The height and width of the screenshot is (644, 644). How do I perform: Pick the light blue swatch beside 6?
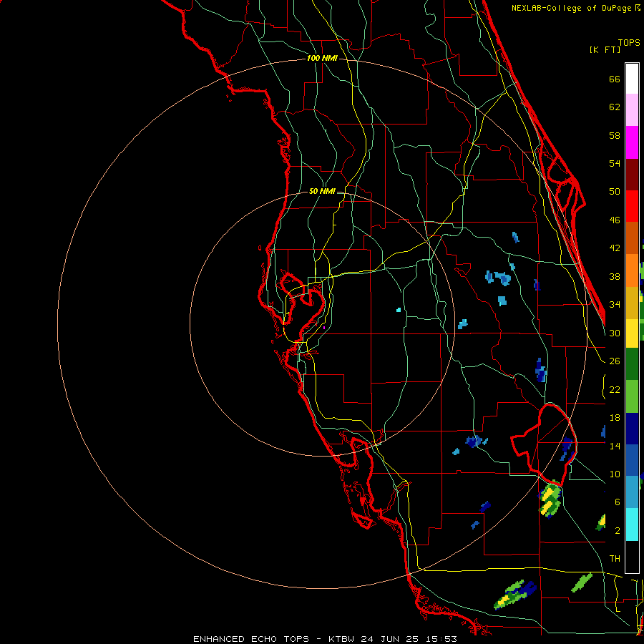click(632, 492)
